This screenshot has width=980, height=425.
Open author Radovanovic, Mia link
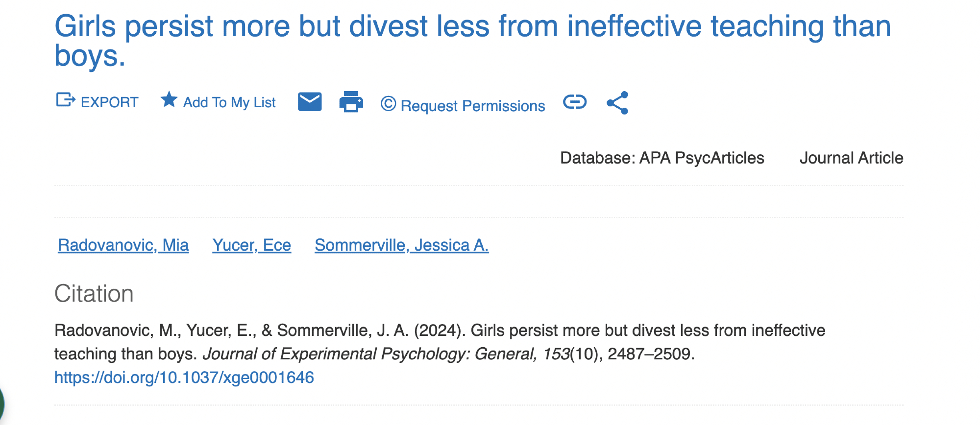tap(123, 245)
